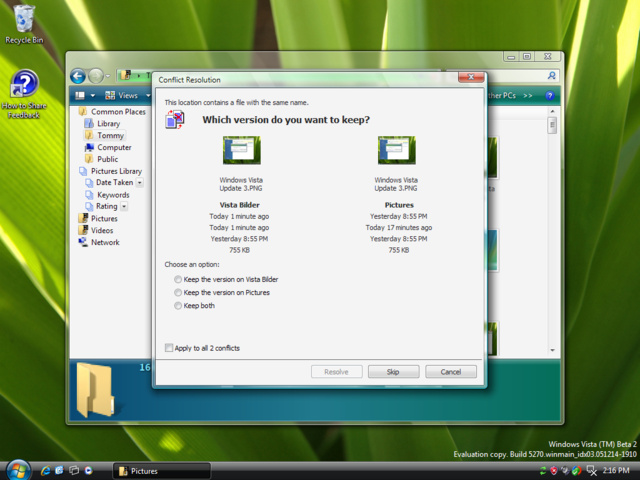Image resolution: width=640 pixels, height=480 pixels.
Task: Click the Network icon in navigation pane
Action: 83,242
